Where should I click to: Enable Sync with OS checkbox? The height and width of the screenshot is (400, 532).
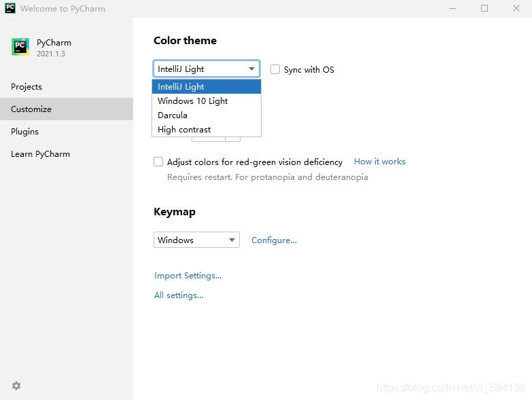tap(275, 69)
